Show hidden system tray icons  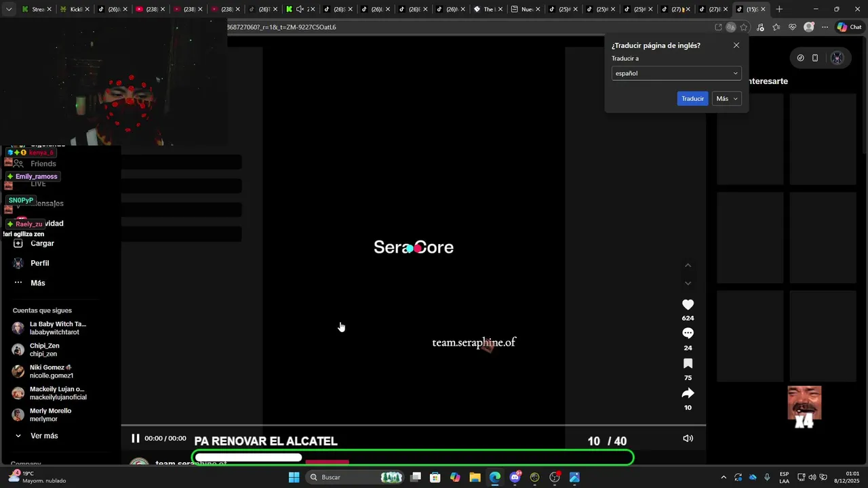tap(724, 477)
